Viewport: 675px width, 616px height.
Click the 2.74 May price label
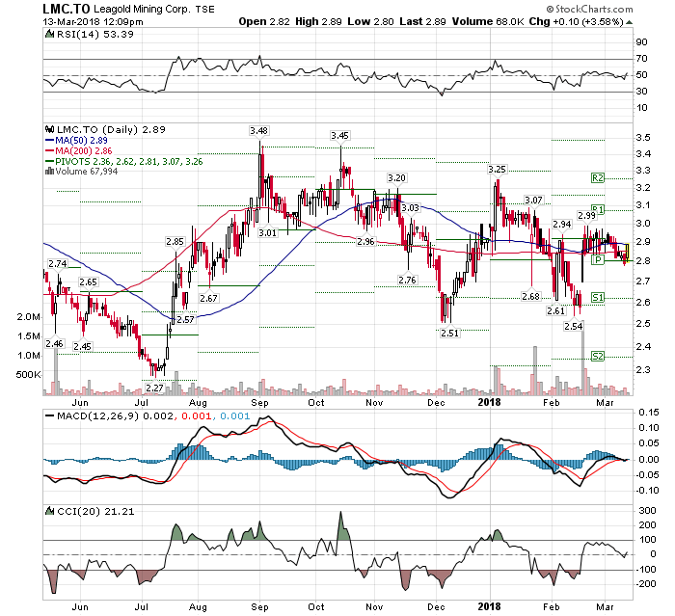pos(57,264)
